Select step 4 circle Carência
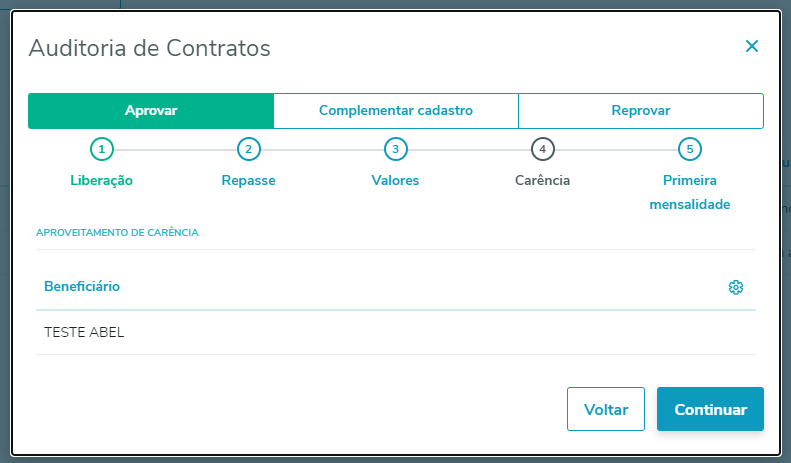Screen dimensions: 791x463 click(x=542, y=150)
